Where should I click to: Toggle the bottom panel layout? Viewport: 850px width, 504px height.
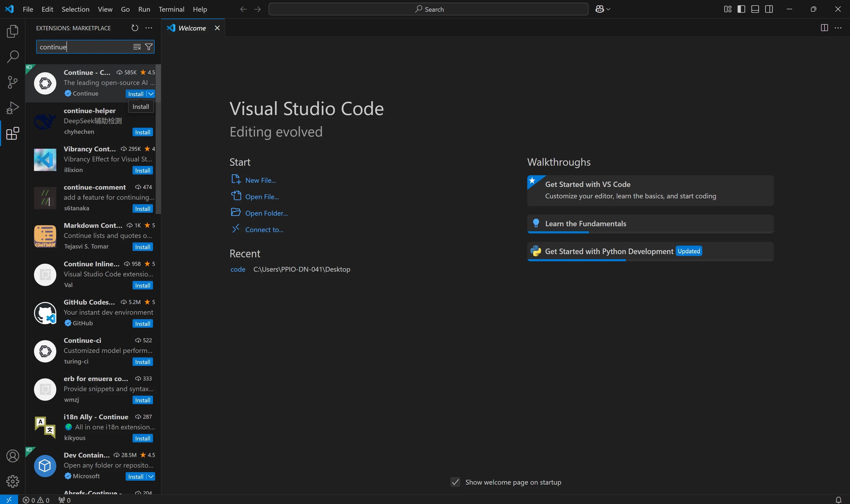(x=755, y=9)
